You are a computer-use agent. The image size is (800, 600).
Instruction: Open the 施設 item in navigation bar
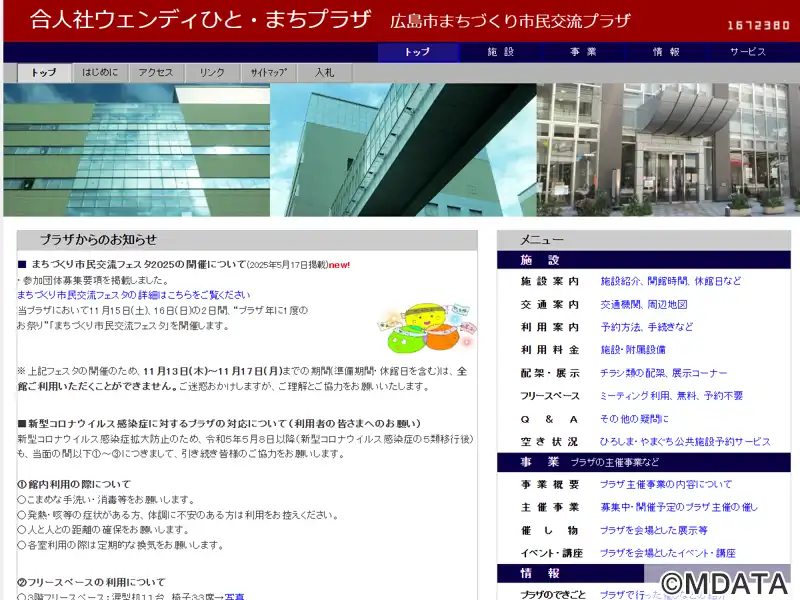tap(501, 52)
